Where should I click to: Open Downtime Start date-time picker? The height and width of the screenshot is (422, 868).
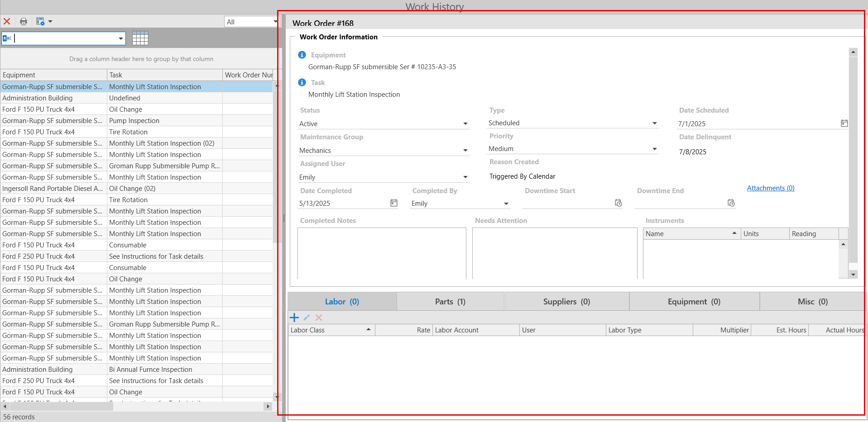[x=619, y=203]
